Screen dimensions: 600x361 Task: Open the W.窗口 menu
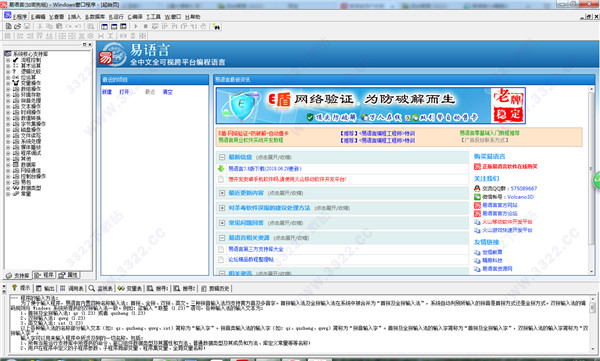point(173,16)
